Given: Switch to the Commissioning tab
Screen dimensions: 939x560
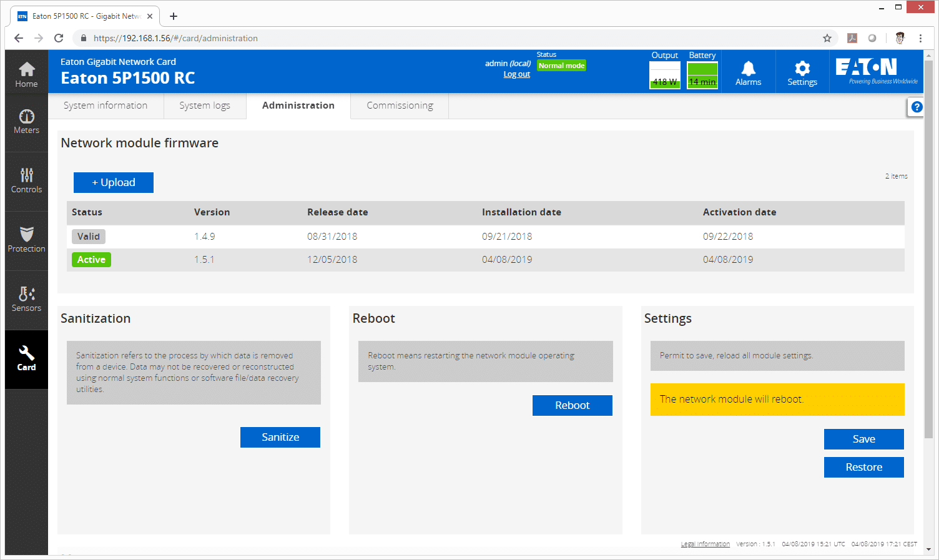Looking at the screenshot, I should coord(400,106).
